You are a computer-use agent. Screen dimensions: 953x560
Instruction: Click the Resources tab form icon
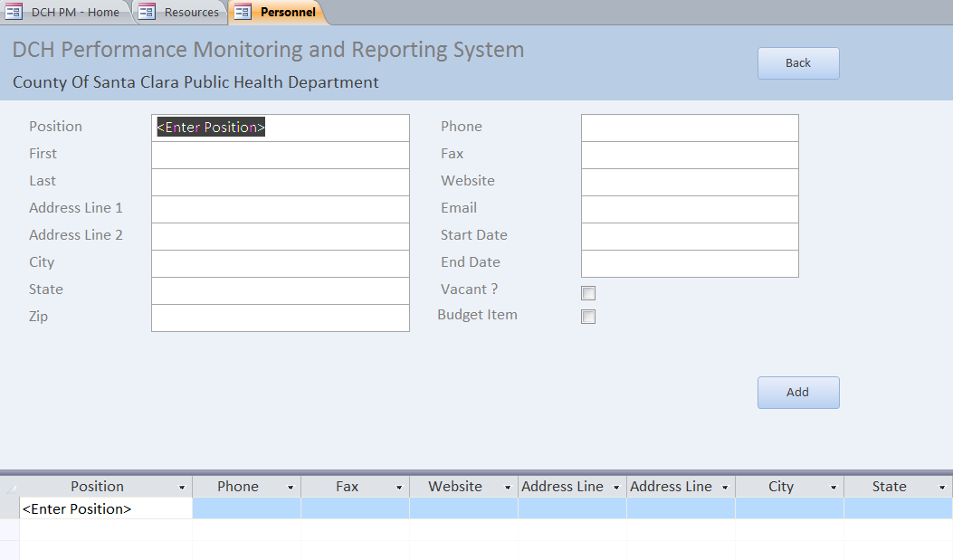[147, 12]
